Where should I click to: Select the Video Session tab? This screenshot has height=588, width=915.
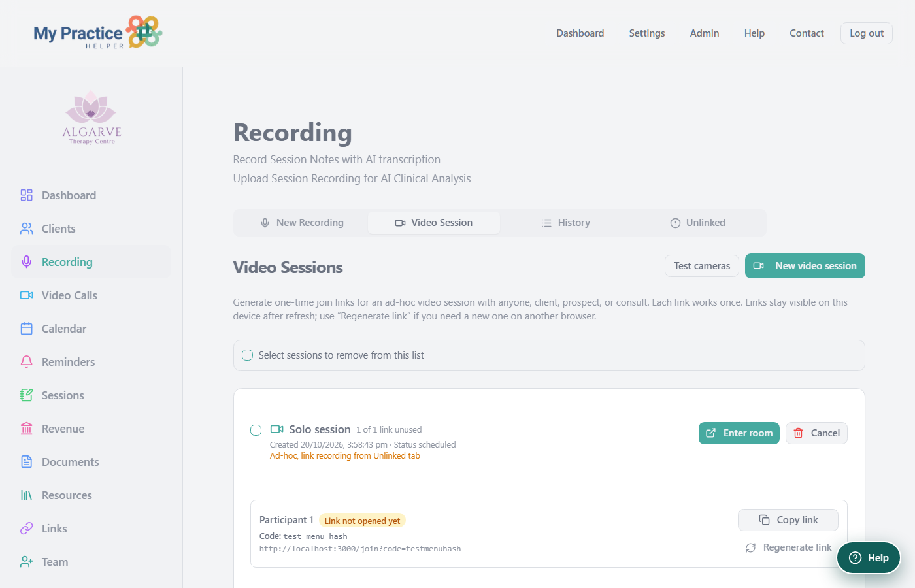point(434,223)
